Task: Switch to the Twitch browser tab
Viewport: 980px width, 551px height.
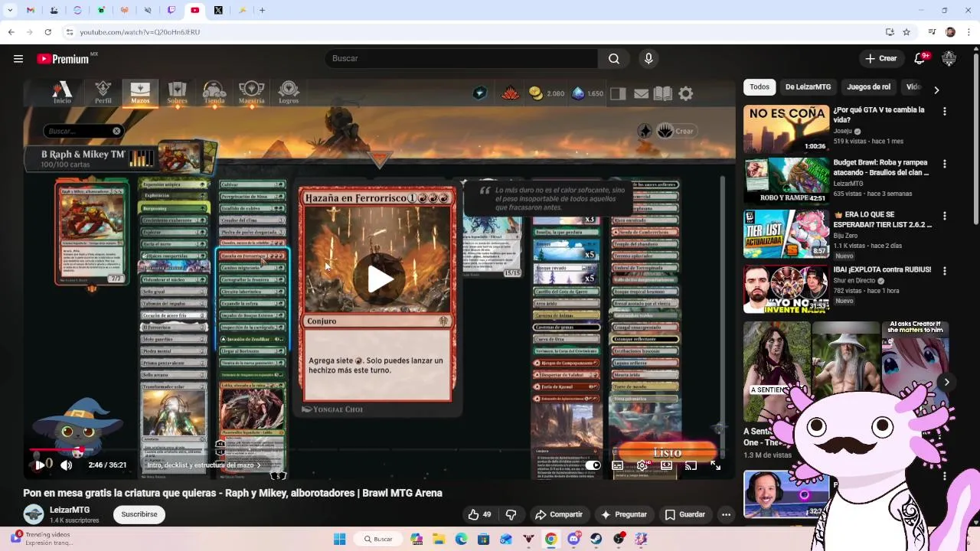Action: (x=171, y=10)
